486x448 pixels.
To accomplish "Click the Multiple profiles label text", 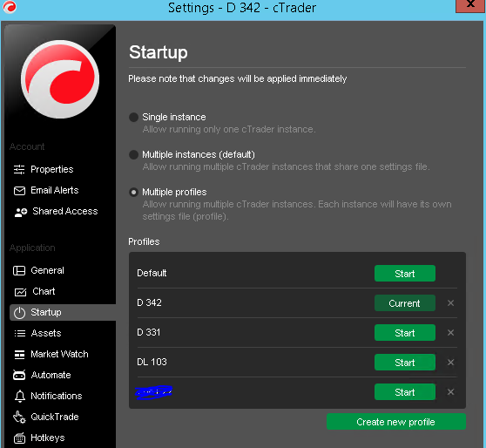I will tap(174, 192).
